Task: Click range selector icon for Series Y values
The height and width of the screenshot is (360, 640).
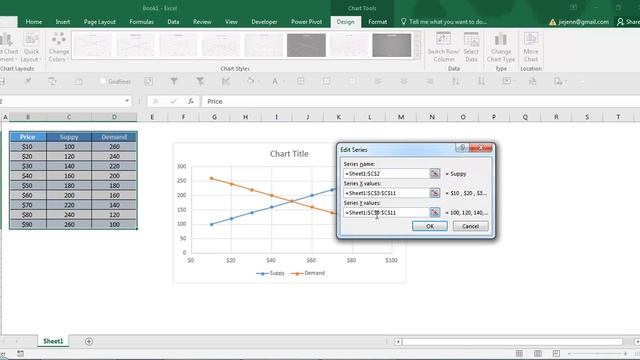Action: [435, 213]
